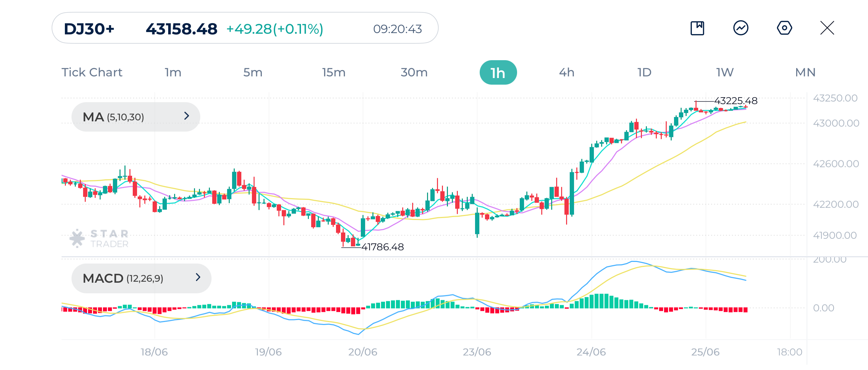
Task: Enable the 4h timeframe
Action: coord(566,72)
